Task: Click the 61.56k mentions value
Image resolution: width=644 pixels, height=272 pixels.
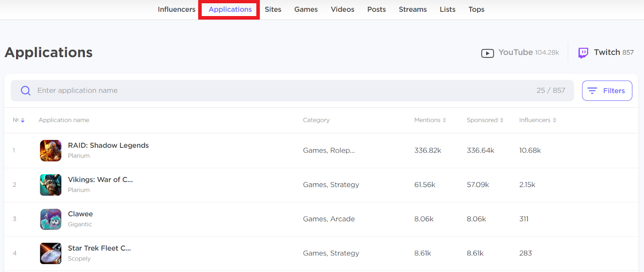Action: (425, 185)
